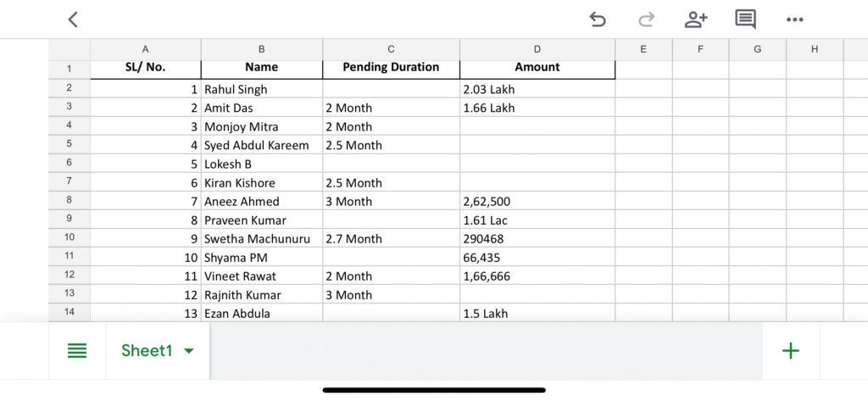Image resolution: width=868 pixels, height=401 pixels.
Task: Open the all sheets list icon
Action: [x=77, y=351]
